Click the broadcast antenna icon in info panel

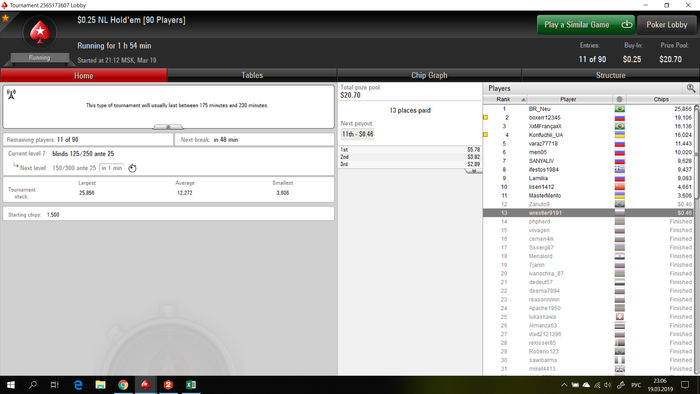[12, 94]
